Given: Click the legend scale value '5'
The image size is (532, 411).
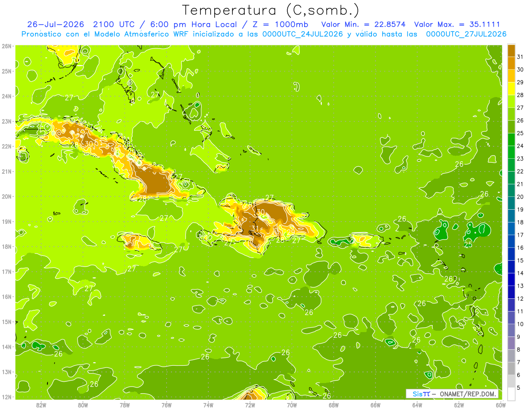Looking at the screenshot, I should 519,388.
